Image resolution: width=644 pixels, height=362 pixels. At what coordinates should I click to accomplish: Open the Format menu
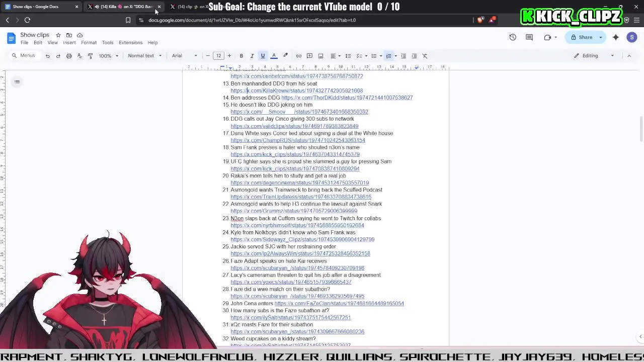tap(89, 43)
